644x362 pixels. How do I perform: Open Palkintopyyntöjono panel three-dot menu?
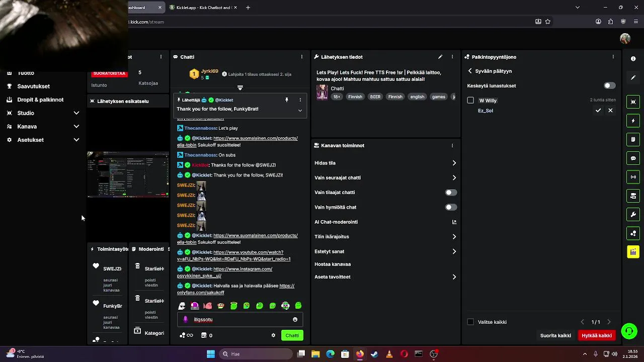pos(613,57)
